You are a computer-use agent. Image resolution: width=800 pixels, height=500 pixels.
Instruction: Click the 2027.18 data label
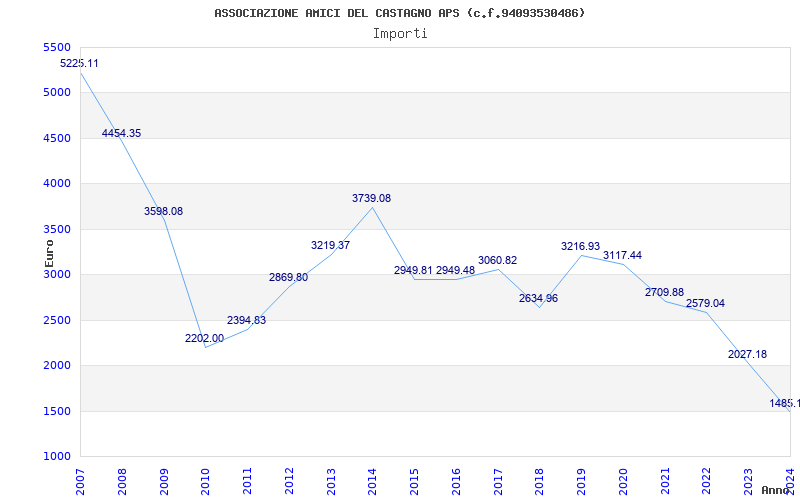(747, 354)
